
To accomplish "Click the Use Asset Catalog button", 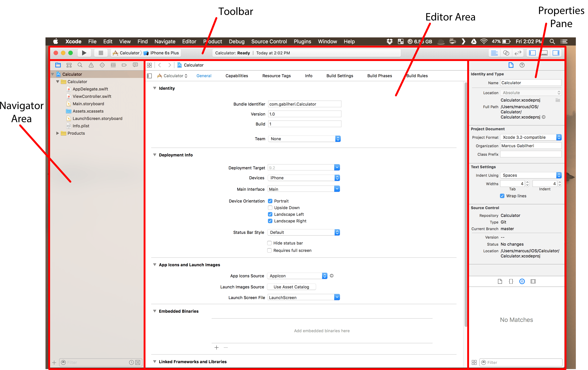I will pos(291,287).
